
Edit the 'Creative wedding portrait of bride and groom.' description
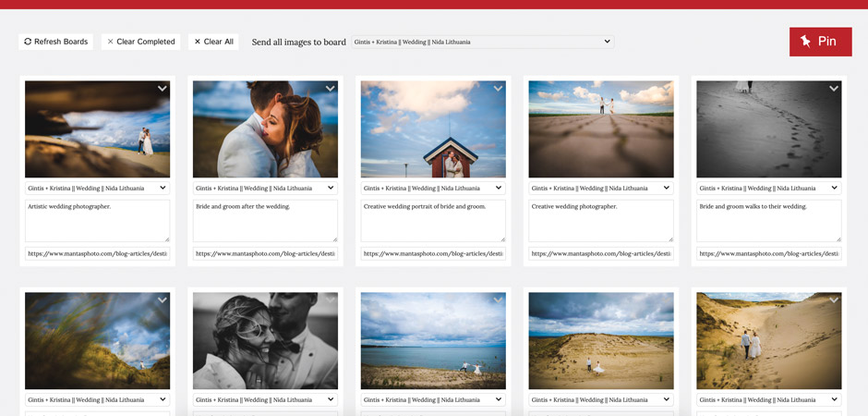pos(433,221)
